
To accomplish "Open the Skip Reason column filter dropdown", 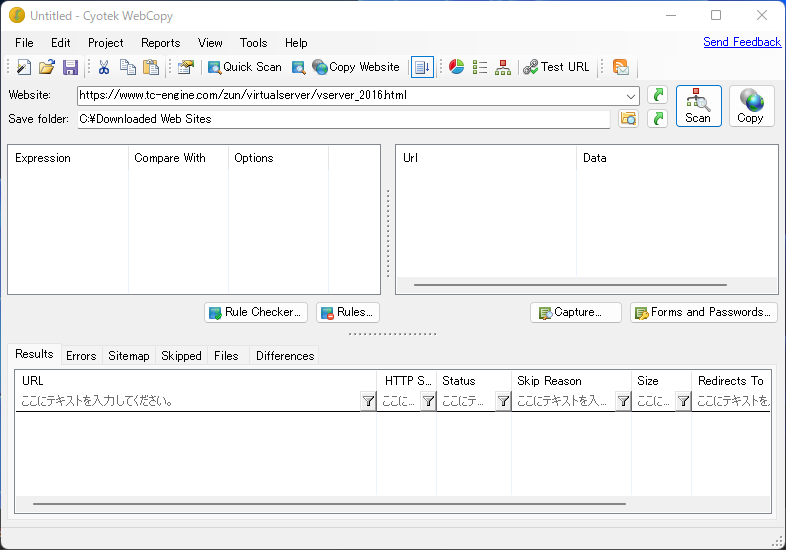I will click(x=623, y=401).
